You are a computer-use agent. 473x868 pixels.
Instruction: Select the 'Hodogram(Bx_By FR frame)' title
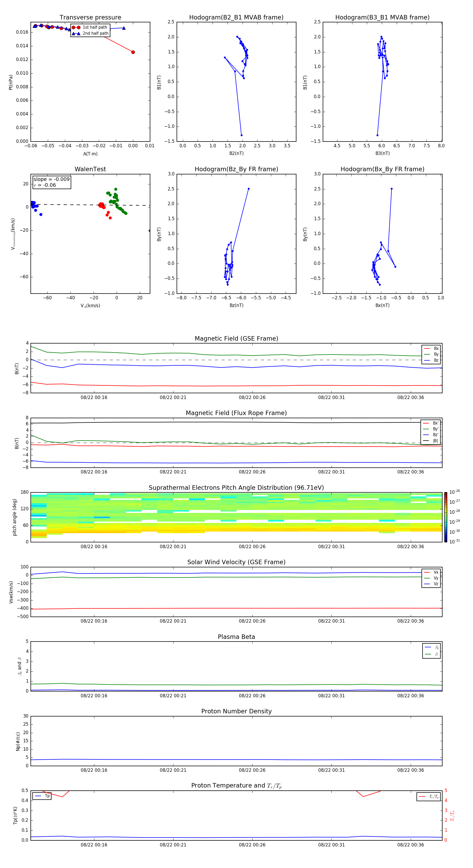click(382, 169)
